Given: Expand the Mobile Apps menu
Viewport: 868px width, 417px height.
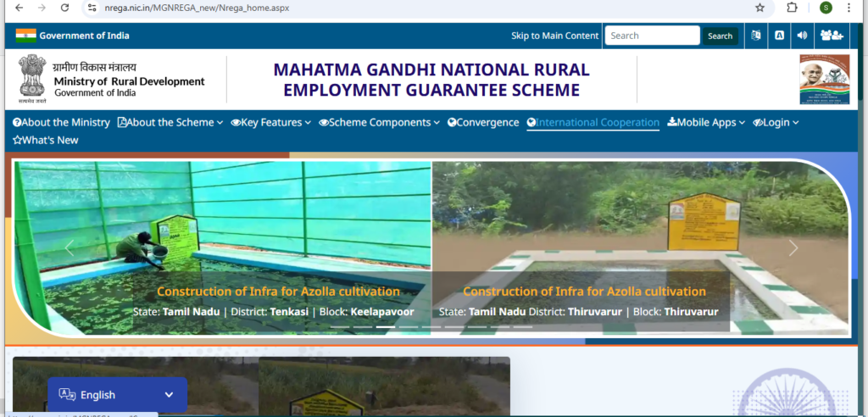Looking at the screenshot, I should pos(706,122).
